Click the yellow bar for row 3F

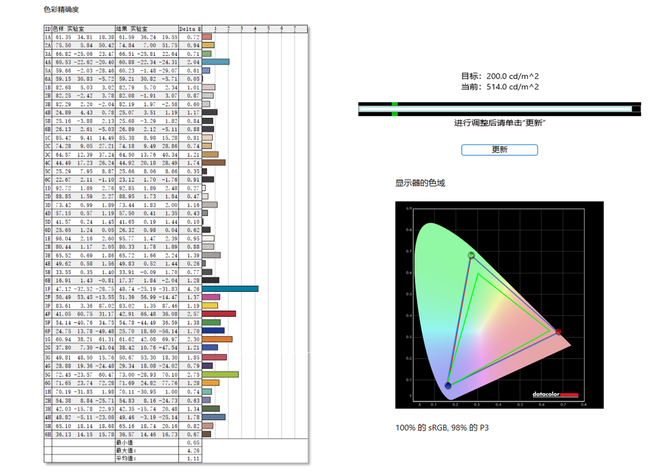coord(210,306)
